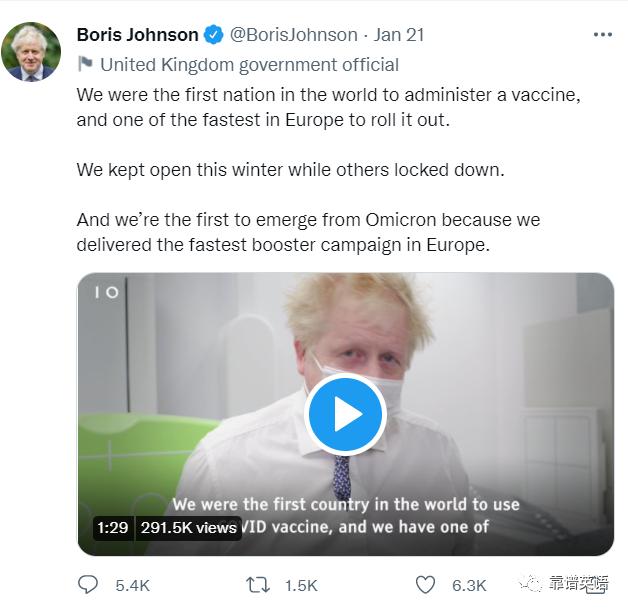
Task: Click the '10' logo on the video
Action: click(106, 292)
